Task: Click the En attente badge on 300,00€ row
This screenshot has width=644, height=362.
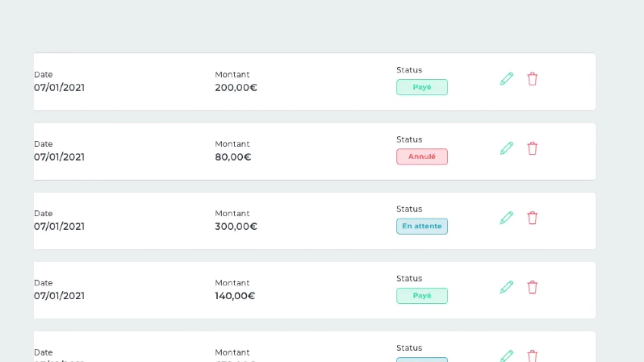Action: [422, 226]
